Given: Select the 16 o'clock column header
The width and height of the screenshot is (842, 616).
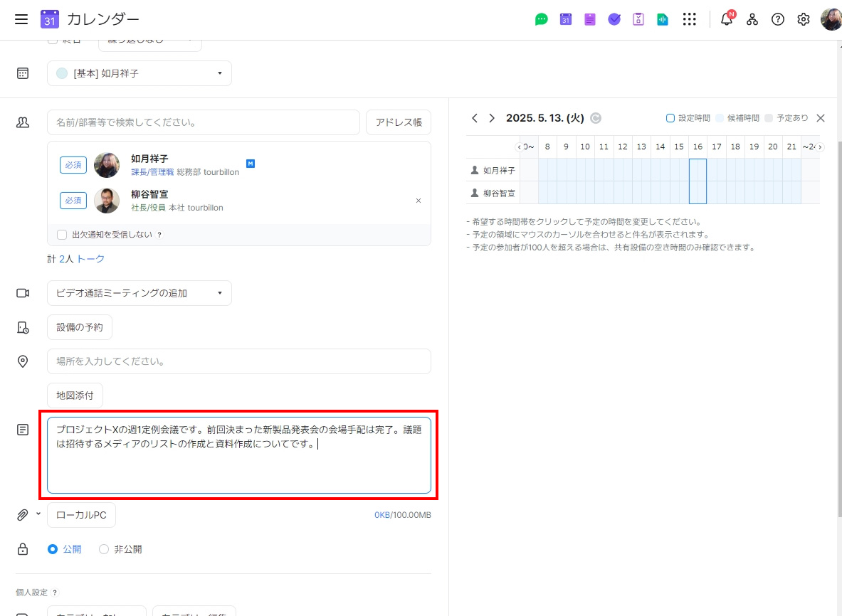Looking at the screenshot, I should click(x=698, y=147).
